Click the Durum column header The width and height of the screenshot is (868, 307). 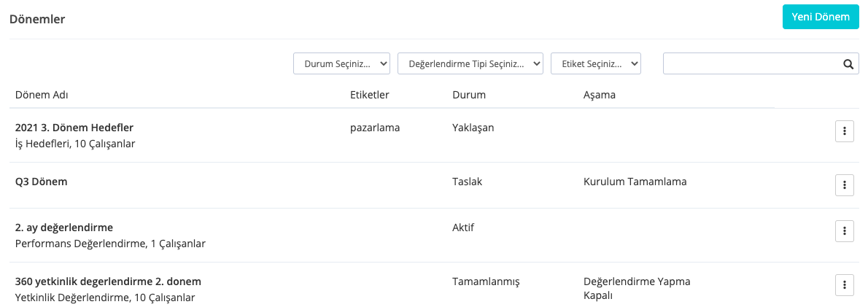click(469, 96)
